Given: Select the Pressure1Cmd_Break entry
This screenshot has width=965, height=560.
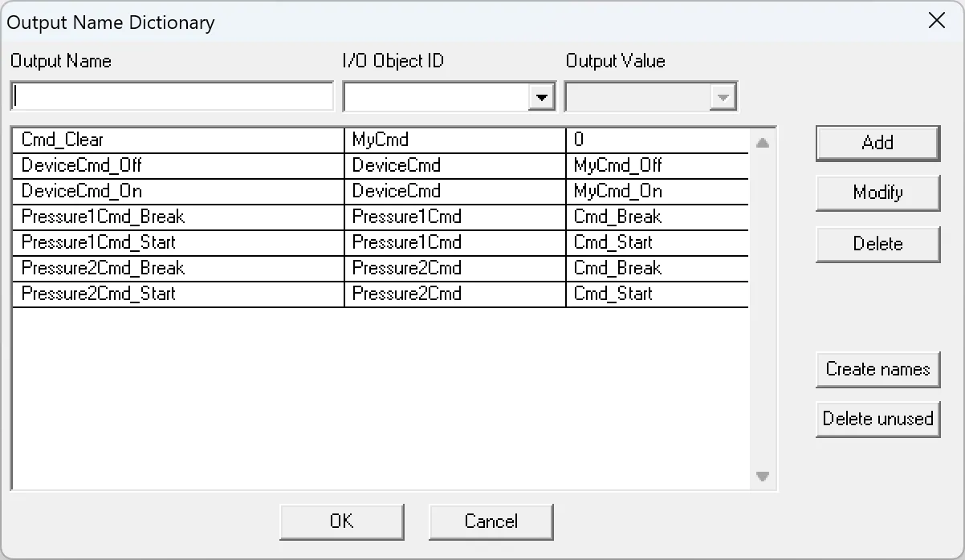Looking at the screenshot, I should (177, 217).
